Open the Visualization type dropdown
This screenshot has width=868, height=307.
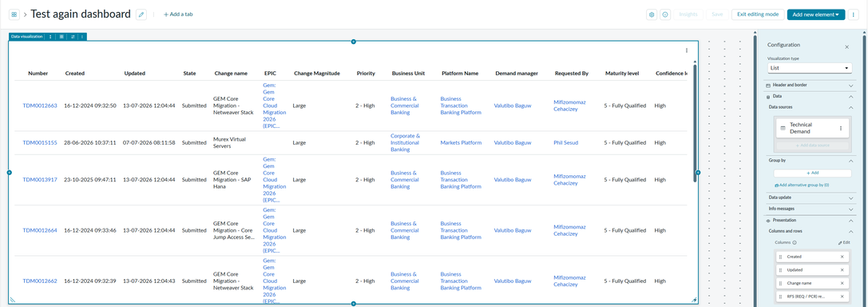click(x=809, y=68)
